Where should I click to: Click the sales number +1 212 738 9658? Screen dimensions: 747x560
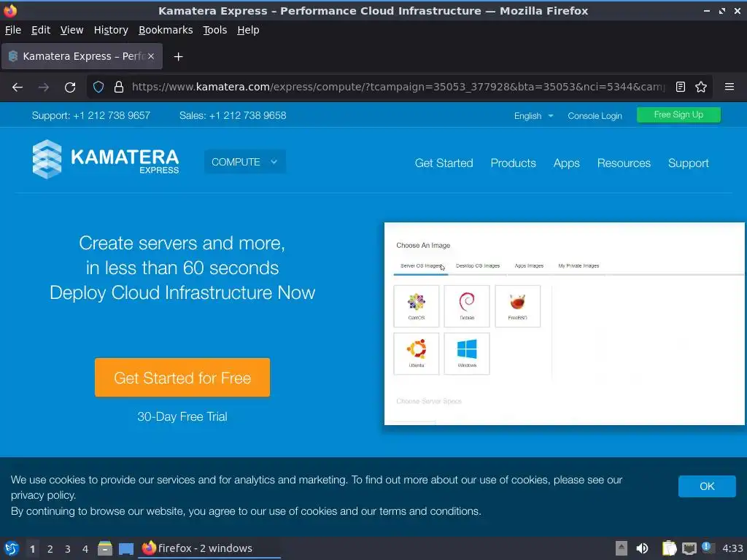tap(248, 116)
